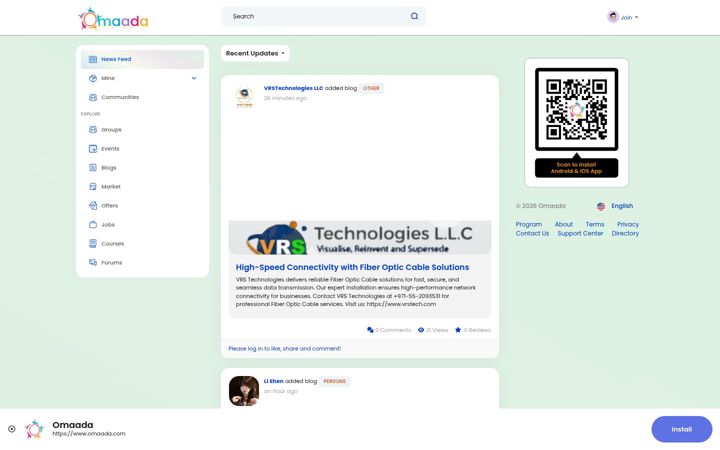Click 0 Comments count text
This screenshot has height=450, width=720.
pos(393,330)
